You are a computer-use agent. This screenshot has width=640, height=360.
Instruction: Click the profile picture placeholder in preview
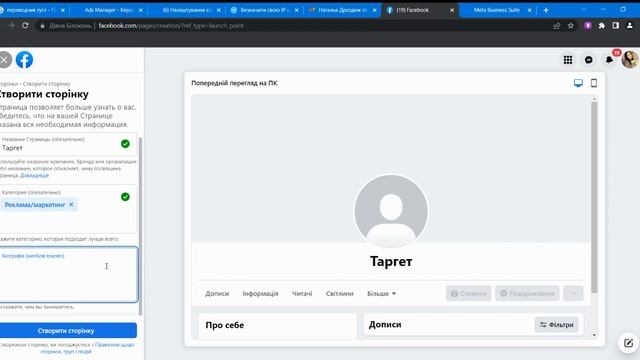[391, 211]
